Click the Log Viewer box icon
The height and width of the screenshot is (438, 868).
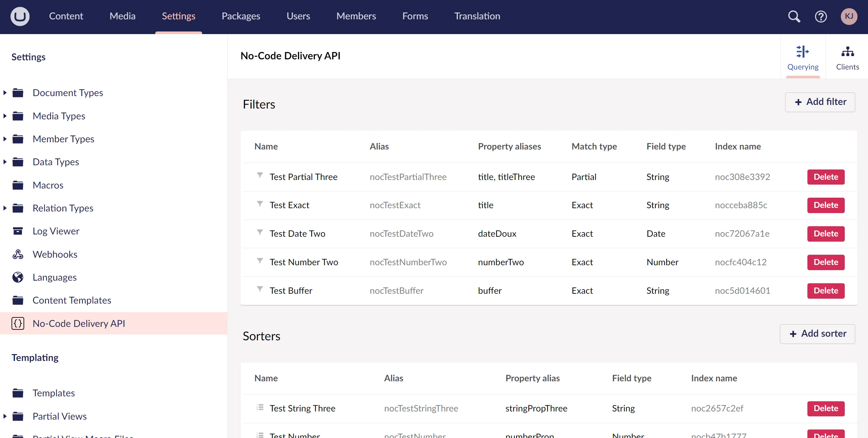click(x=18, y=231)
